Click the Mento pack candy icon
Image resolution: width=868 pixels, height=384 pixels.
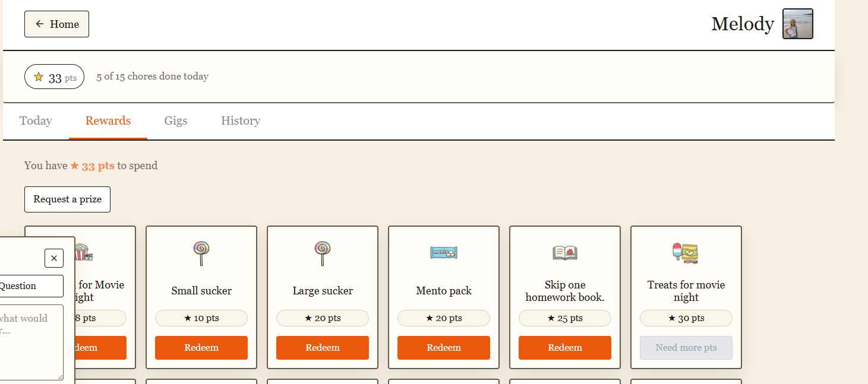click(444, 253)
